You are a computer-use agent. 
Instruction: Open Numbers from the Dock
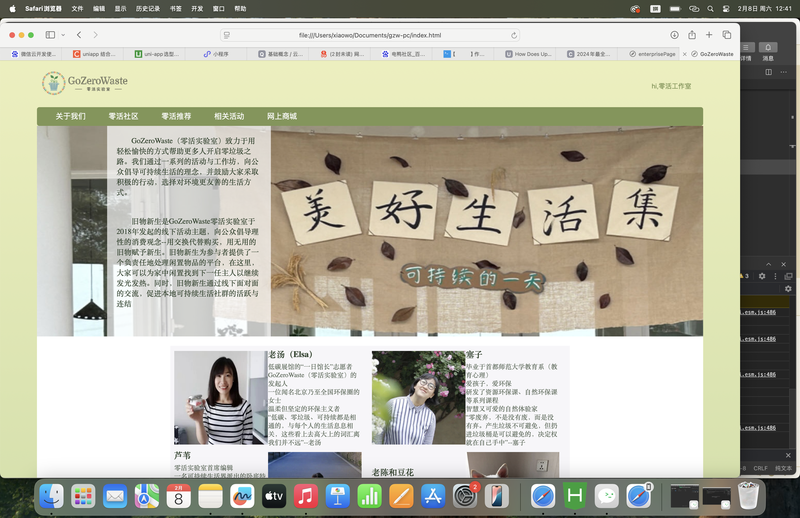point(369,496)
